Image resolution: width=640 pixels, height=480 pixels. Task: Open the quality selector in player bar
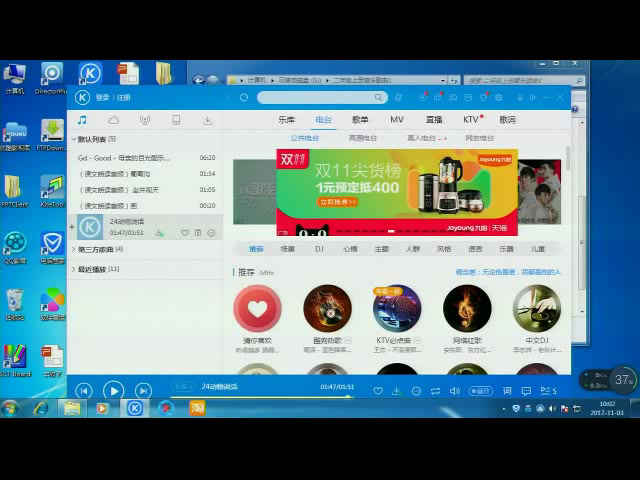pyautogui.click(x=183, y=386)
